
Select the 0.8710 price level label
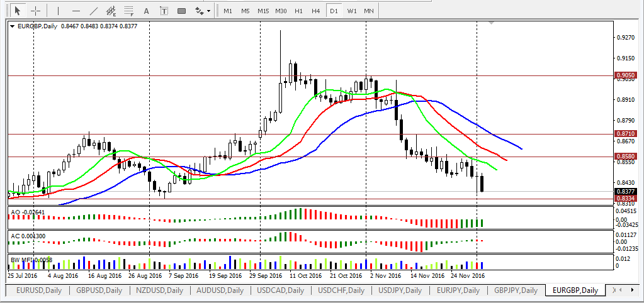click(x=626, y=134)
